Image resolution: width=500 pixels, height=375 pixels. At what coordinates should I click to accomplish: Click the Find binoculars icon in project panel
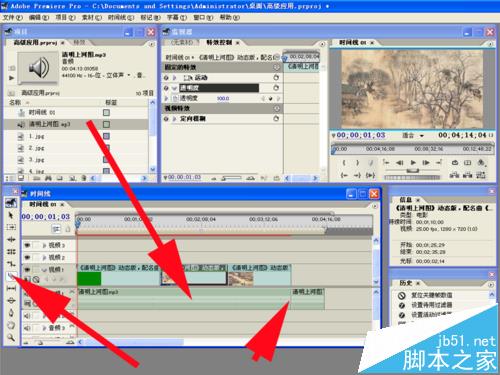click(48, 178)
